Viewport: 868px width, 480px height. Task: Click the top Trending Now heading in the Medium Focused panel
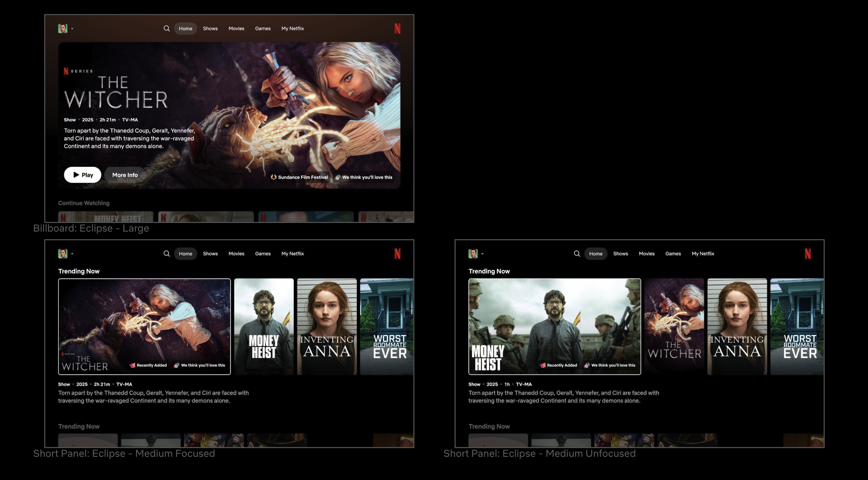coord(79,271)
